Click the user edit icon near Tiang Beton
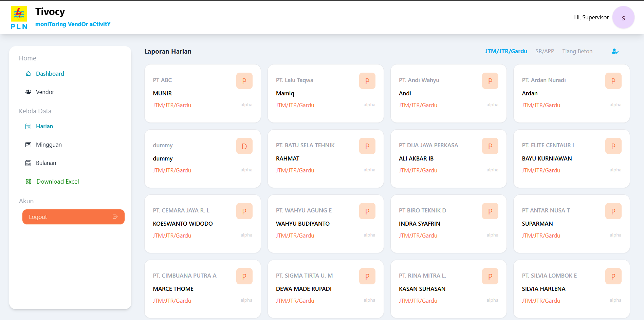Viewport: 644px width, 320px height. (x=615, y=51)
